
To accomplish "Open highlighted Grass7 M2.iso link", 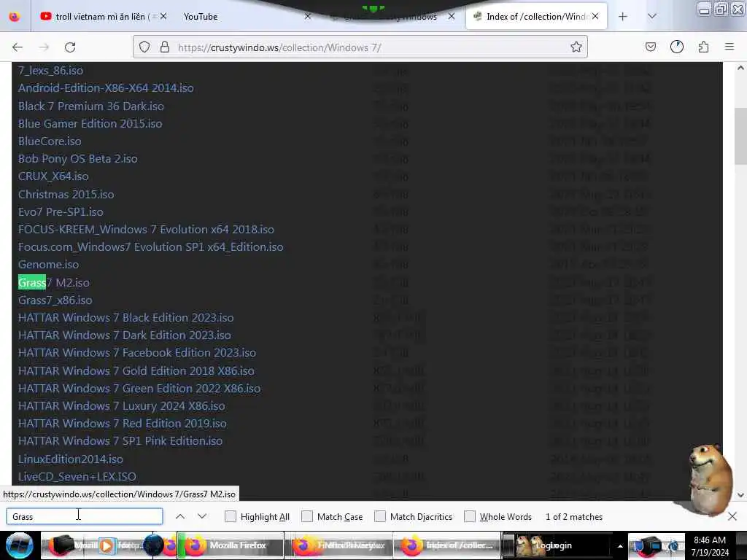I will [x=54, y=283].
